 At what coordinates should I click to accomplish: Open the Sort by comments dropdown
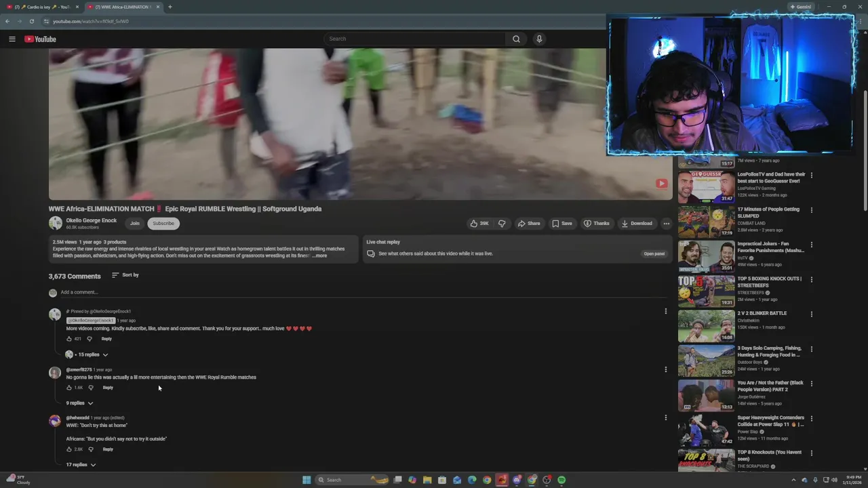(125, 275)
